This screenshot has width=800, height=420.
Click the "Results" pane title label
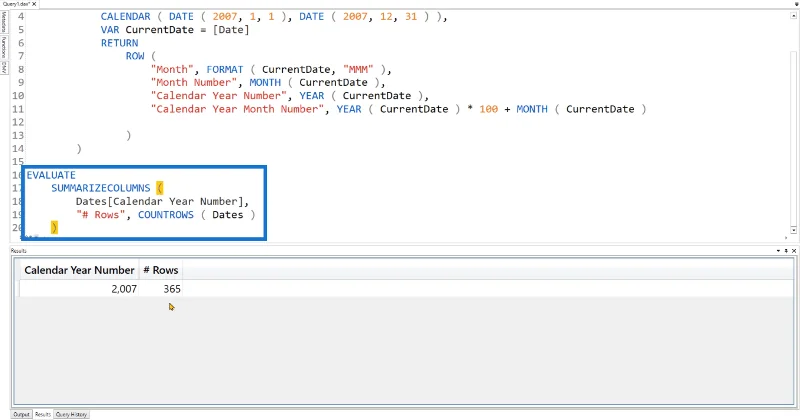tap(18, 251)
